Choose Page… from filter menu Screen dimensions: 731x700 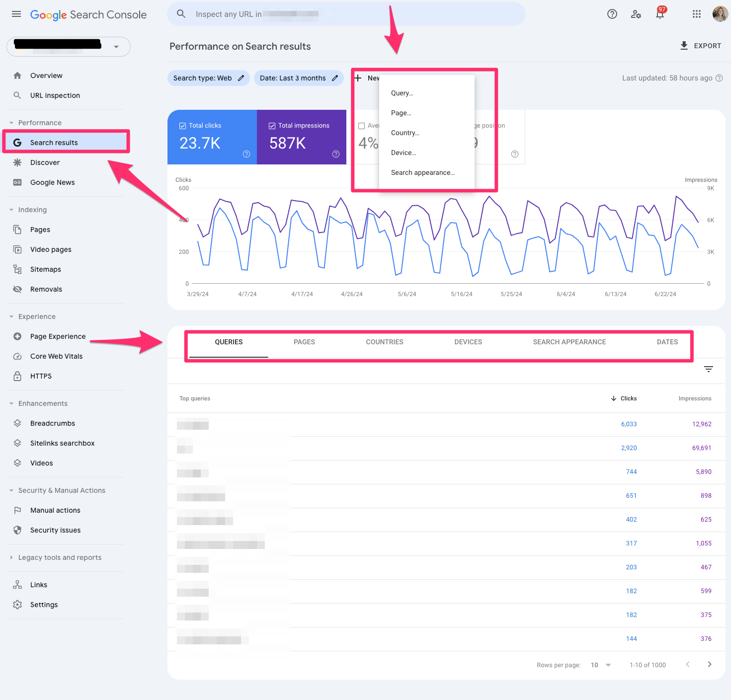point(427,113)
